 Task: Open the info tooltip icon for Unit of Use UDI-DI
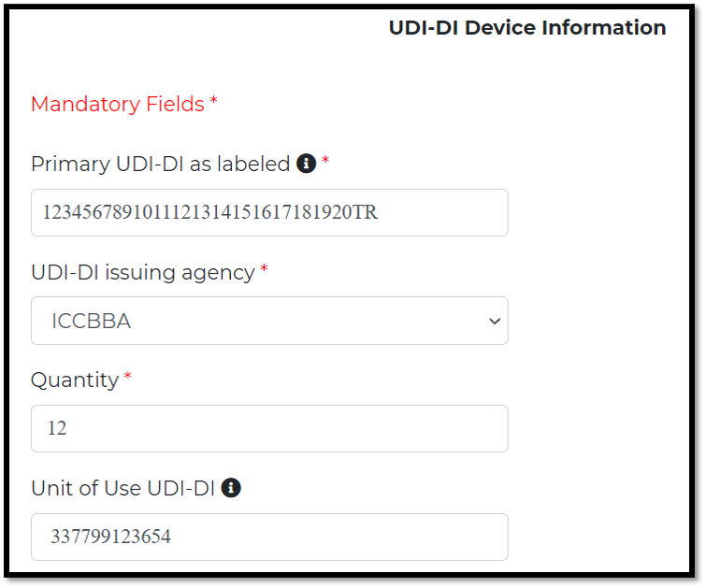(x=231, y=488)
